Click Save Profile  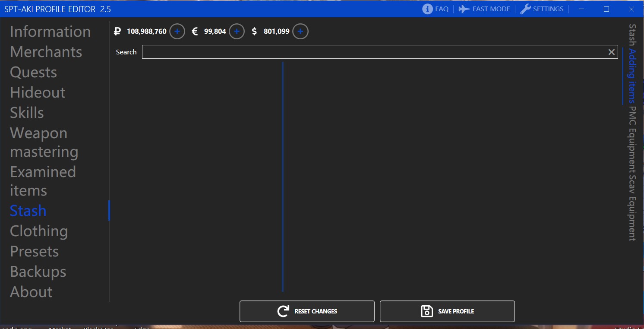[x=447, y=311]
